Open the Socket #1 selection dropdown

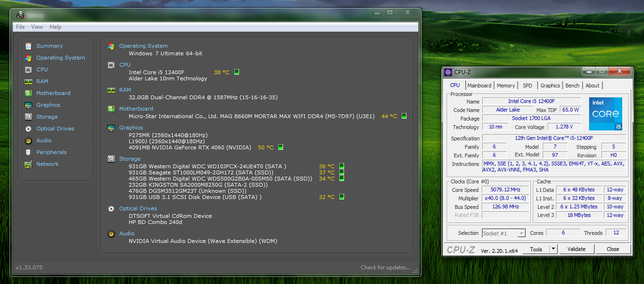(504, 233)
